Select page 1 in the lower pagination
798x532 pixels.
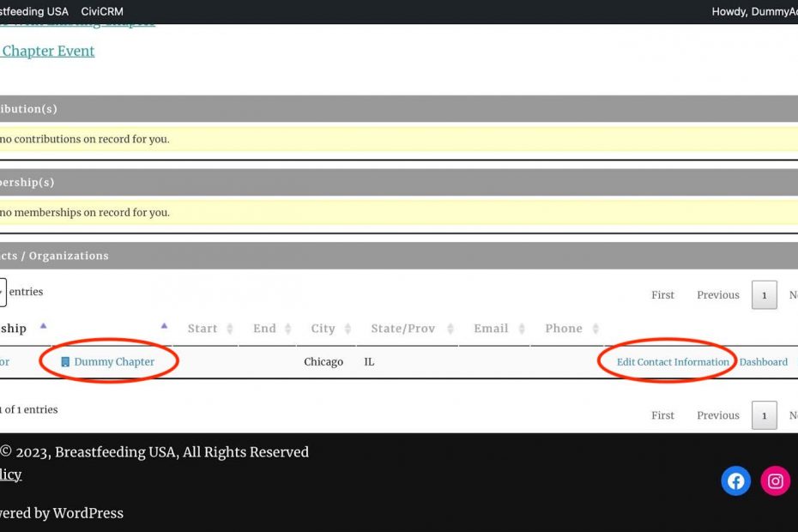(764, 415)
